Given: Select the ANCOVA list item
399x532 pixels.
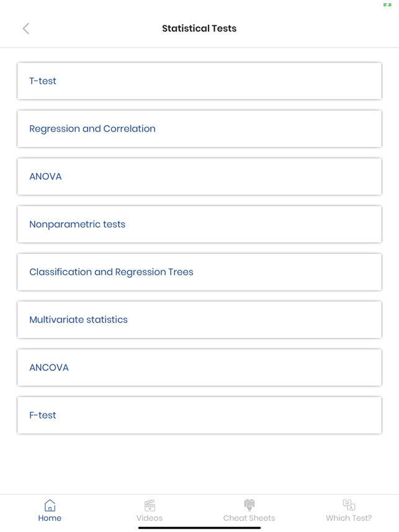Looking at the screenshot, I should (199, 368).
